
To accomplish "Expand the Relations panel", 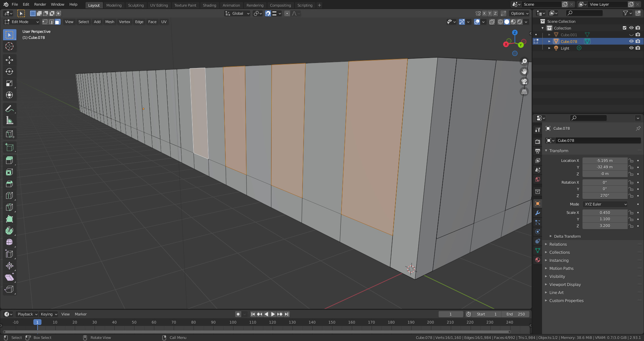I will click(x=558, y=244).
